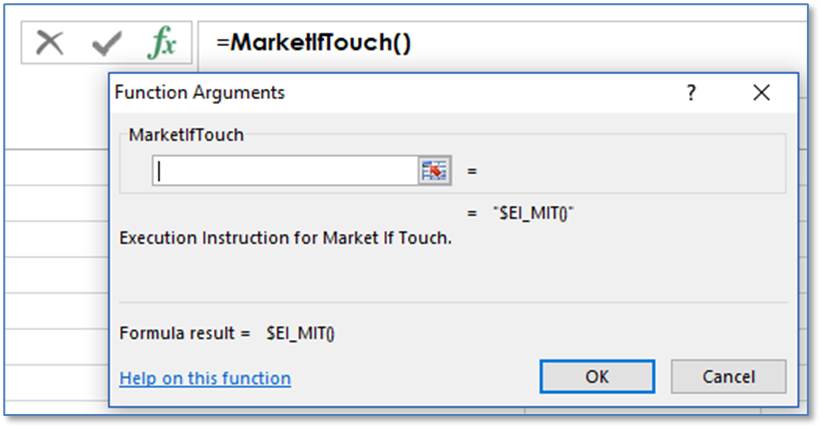The width and height of the screenshot is (822, 428).
Task: Click the =MarketIfTouch() formula text
Action: point(313,44)
